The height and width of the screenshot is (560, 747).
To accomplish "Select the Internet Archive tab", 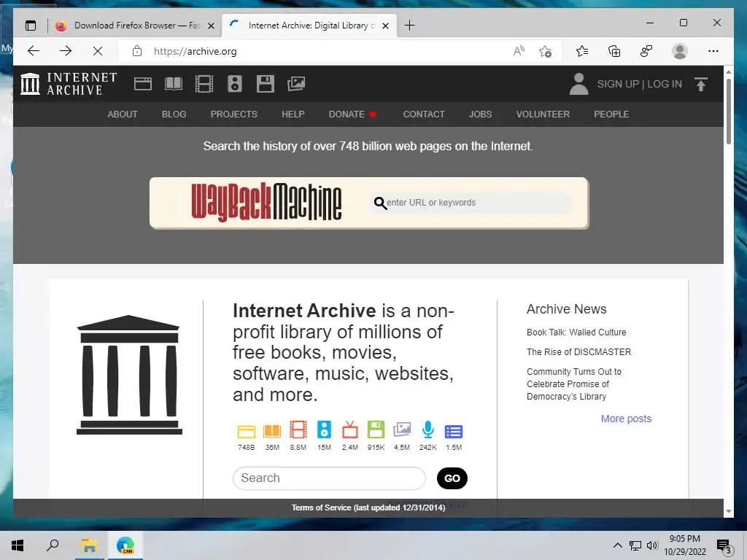I will [308, 26].
